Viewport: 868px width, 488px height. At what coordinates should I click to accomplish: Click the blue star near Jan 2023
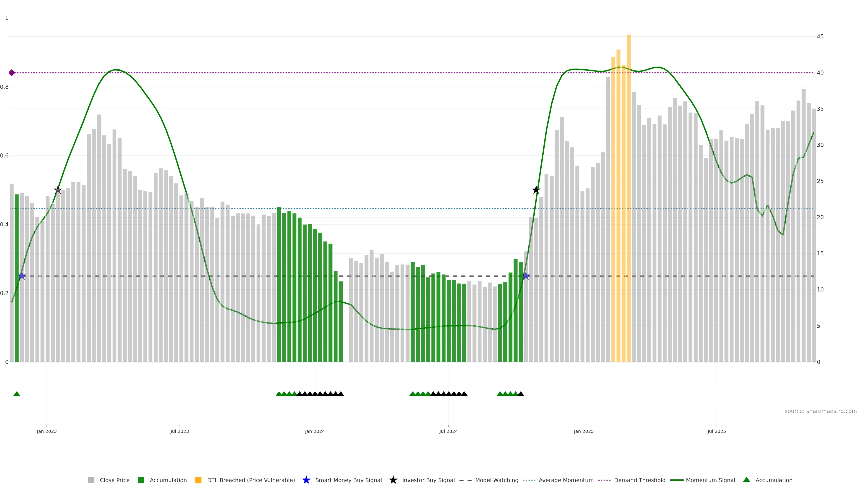pos(22,276)
